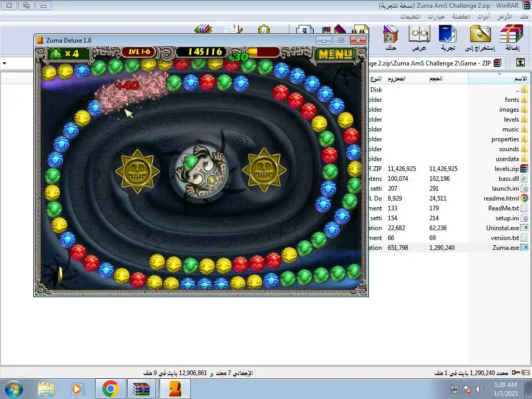Open the Windows Start menu

pyautogui.click(x=13, y=389)
